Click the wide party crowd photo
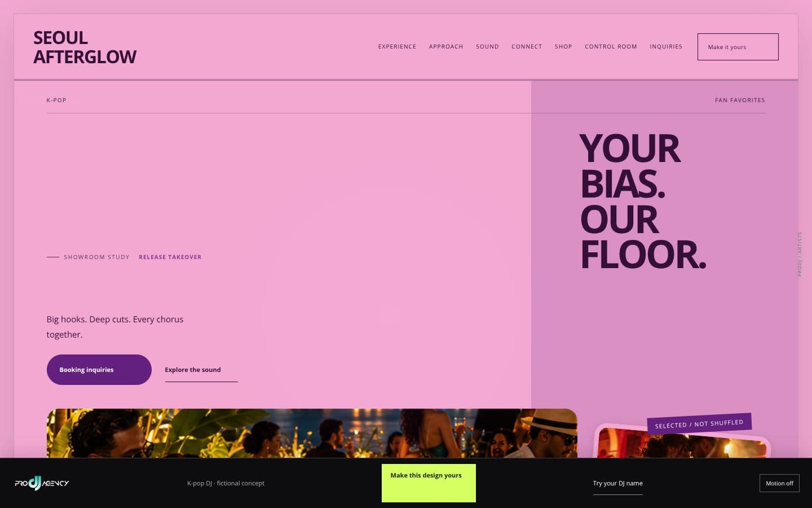This screenshot has height=508, width=812. click(312, 433)
